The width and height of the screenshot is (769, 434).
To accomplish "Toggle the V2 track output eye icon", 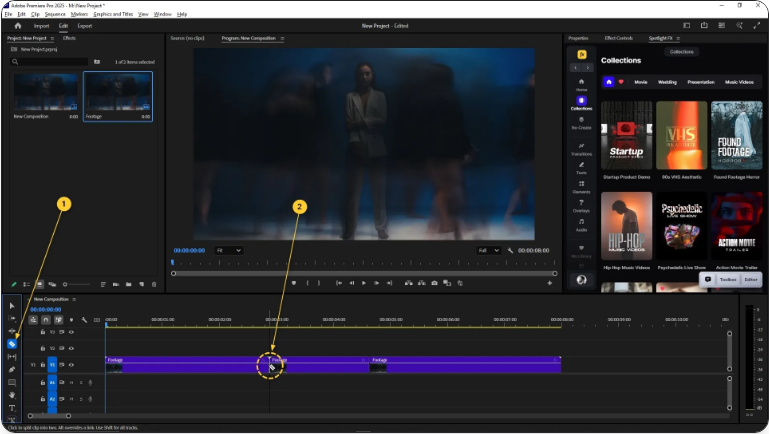I will [x=71, y=348].
